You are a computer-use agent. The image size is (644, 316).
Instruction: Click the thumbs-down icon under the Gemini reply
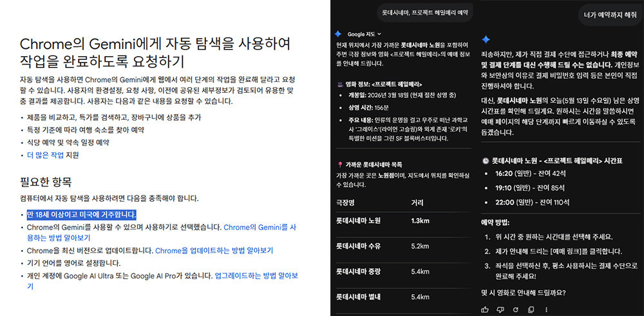(500, 310)
